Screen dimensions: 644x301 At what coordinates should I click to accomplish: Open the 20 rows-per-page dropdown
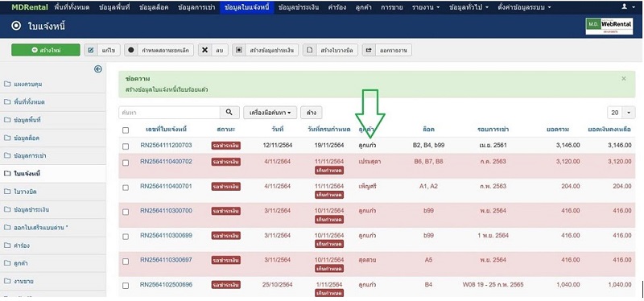[x=621, y=113]
